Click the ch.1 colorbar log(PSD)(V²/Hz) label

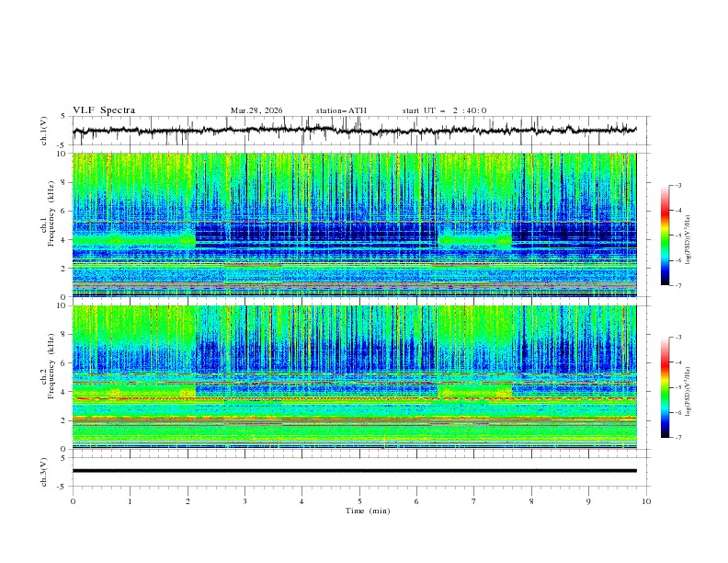688,240
